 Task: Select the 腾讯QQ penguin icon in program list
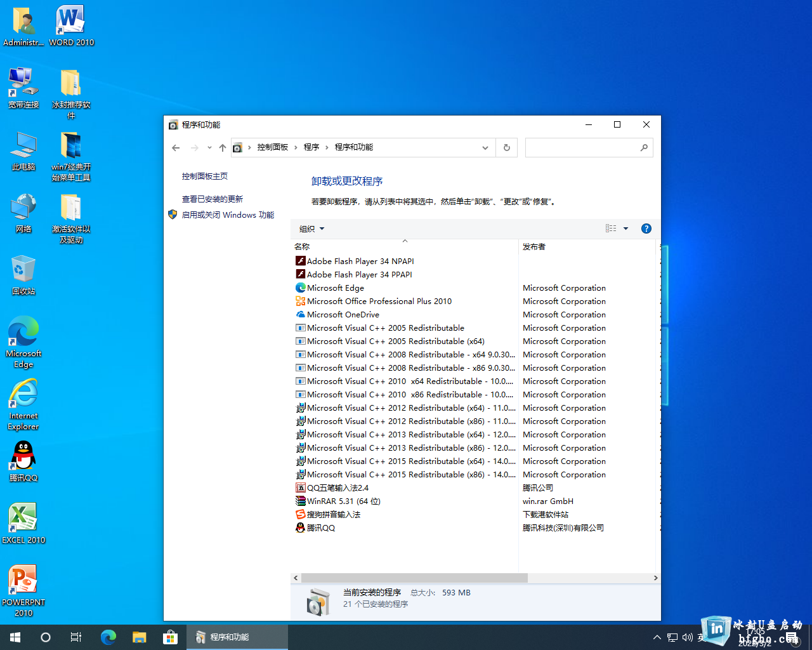coord(301,527)
